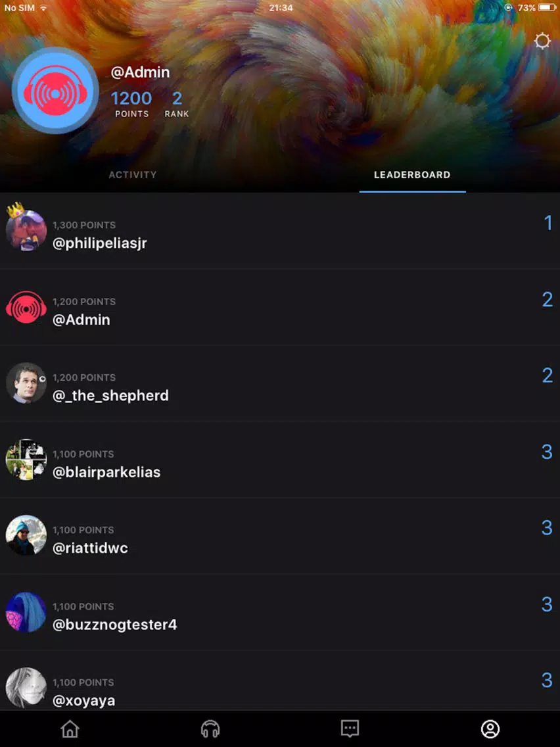Tap @buzznogtester4 blue avatar

[x=26, y=612]
